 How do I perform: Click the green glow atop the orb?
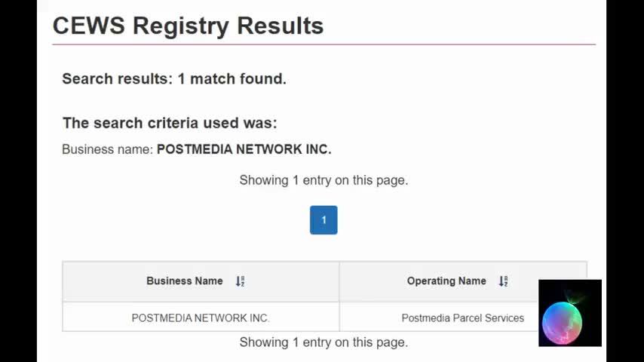coord(576,296)
